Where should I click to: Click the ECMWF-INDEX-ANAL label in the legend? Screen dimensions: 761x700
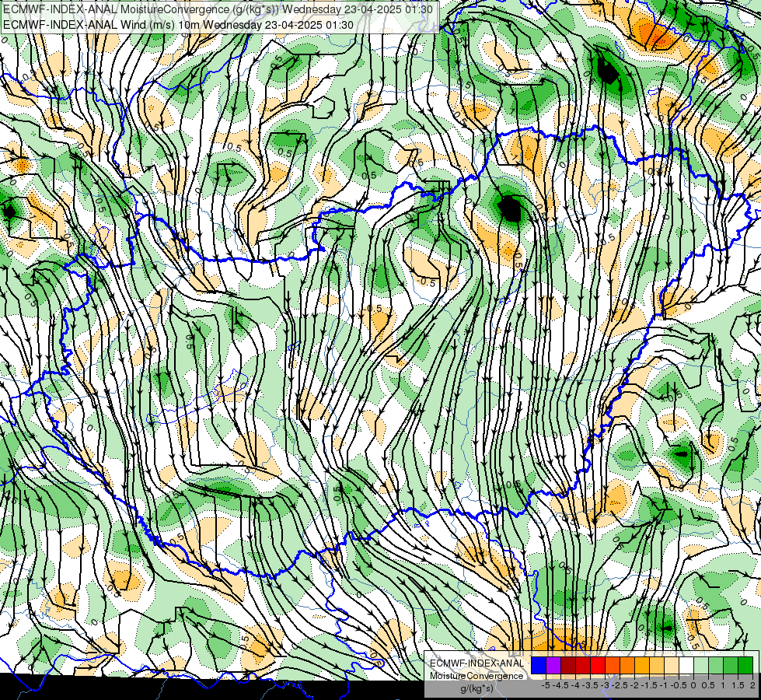[476, 663]
